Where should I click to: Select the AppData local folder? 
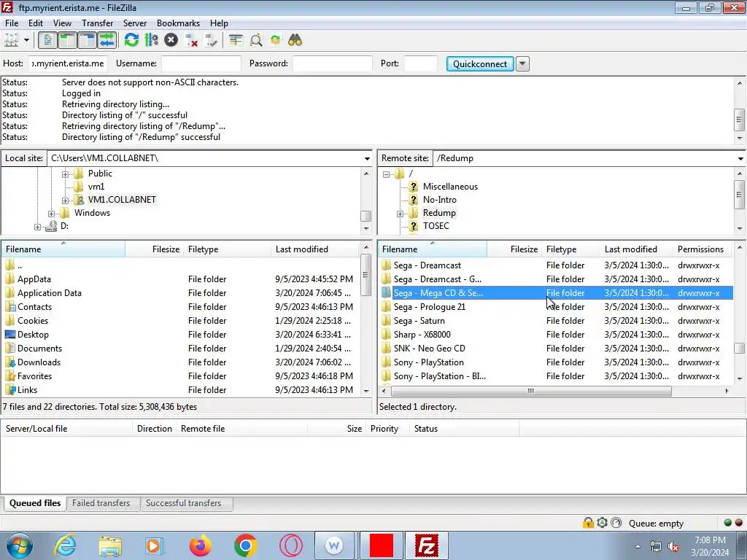tap(180, 279)
